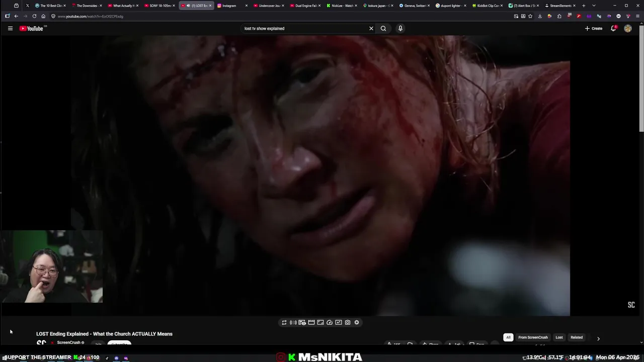Close the LOST Ending tab
This screenshot has width=644, height=362.
tap(210, 6)
